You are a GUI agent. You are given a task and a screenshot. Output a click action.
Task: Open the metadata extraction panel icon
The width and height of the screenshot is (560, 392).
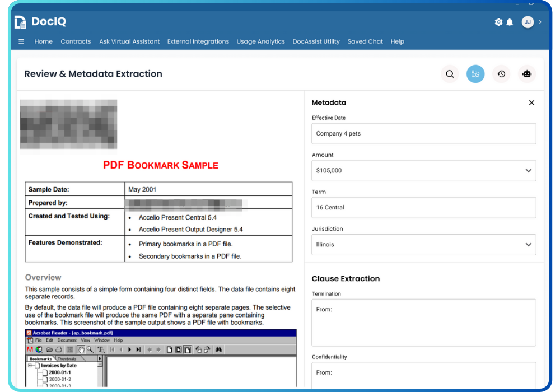coord(475,74)
